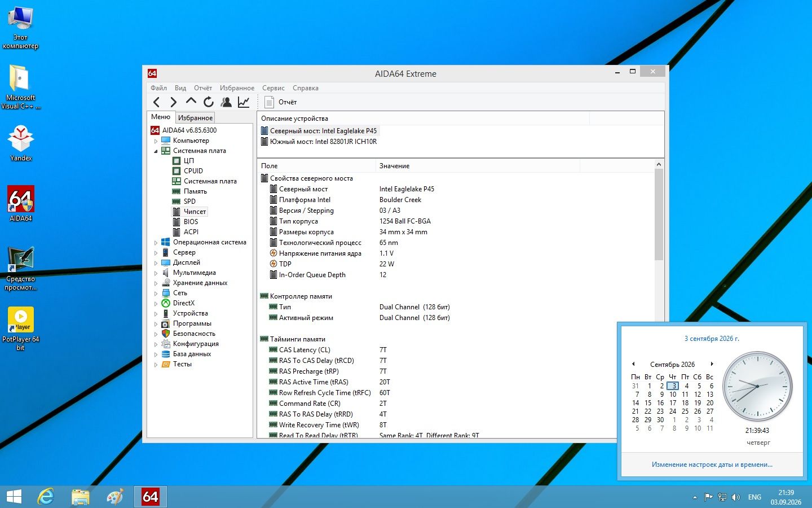This screenshot has width=812, height=508.
Task: Switch to the Избранное tab
Action: 195,118
